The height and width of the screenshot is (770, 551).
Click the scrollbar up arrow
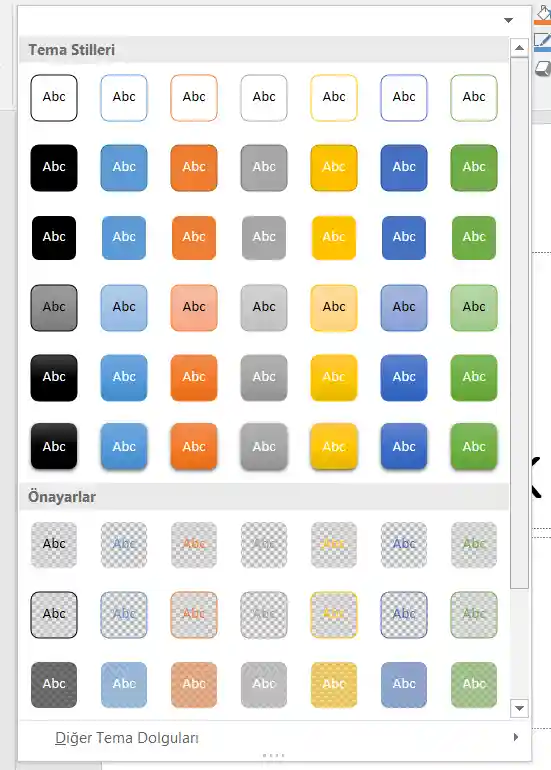pyautogui.click(x=519, y=48)
